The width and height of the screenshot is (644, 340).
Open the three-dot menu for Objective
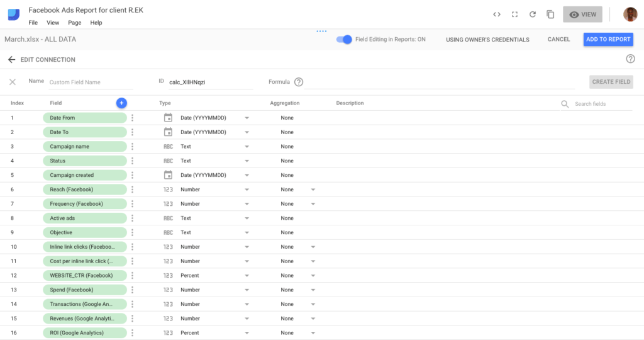pos(132,233)
